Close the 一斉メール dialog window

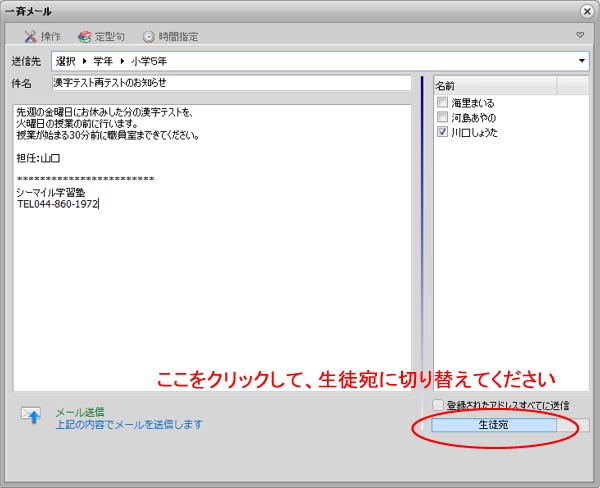[x=586, y=10]
